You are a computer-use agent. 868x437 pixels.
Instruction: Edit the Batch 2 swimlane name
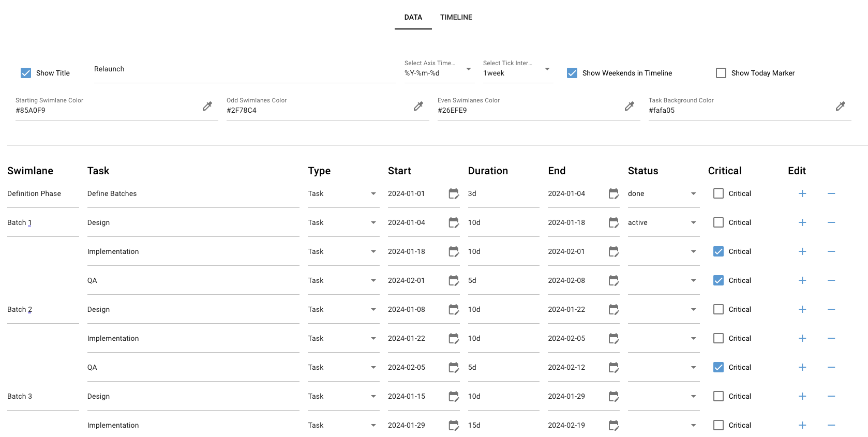tap(43, 310)
